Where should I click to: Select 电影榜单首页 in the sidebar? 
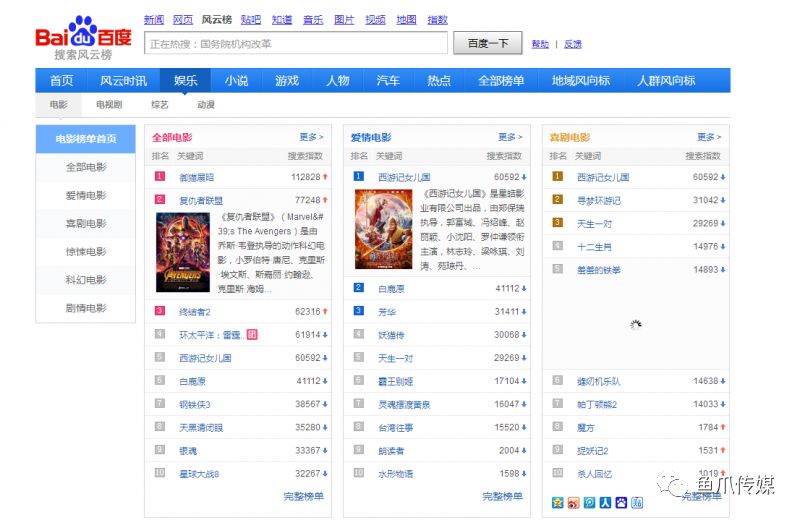(86, 139)
